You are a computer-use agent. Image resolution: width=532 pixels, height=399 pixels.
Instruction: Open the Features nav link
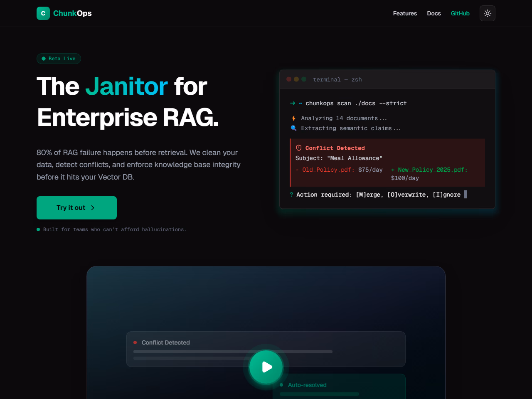click(405, 13)
